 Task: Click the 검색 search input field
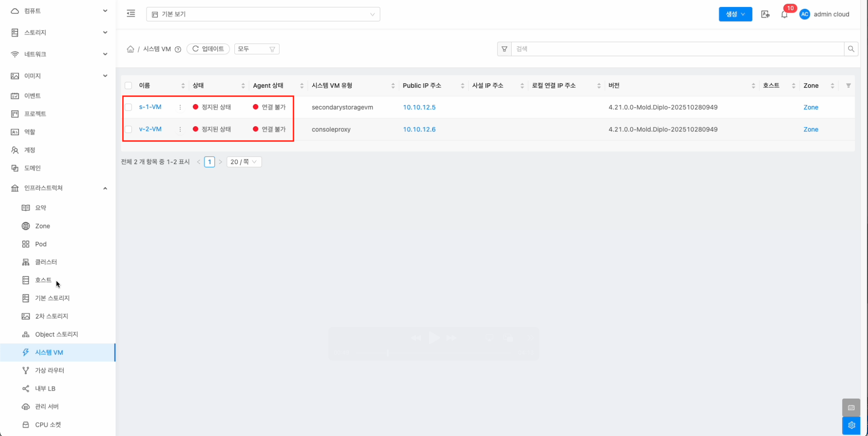[x=677, y=49]
